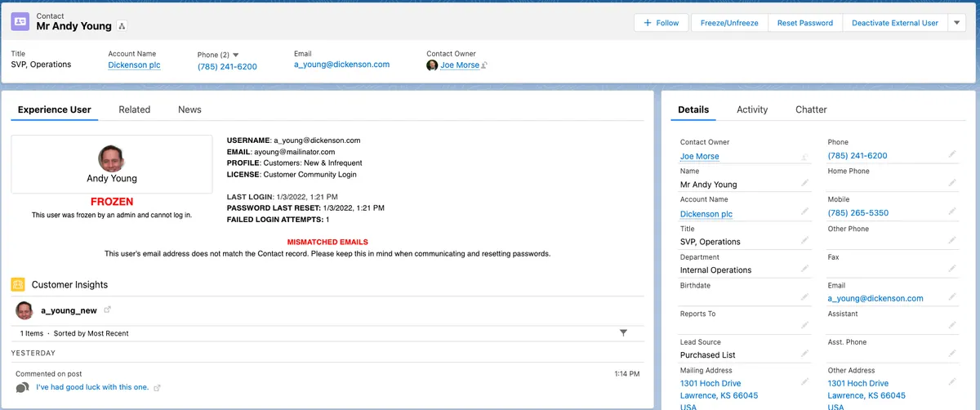Edit the Reports To field pencil icon
This screenshot has height=410, width=980.
click(x=804, y=325)
